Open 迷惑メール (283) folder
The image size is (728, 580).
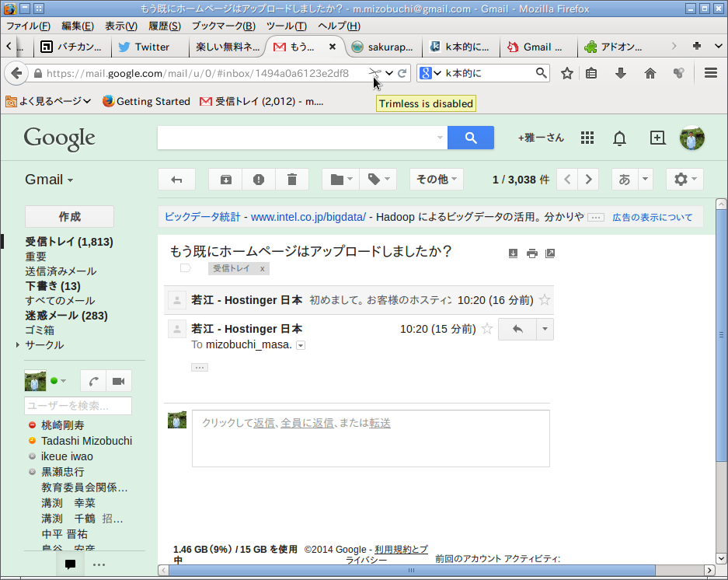tap(66, 316)
